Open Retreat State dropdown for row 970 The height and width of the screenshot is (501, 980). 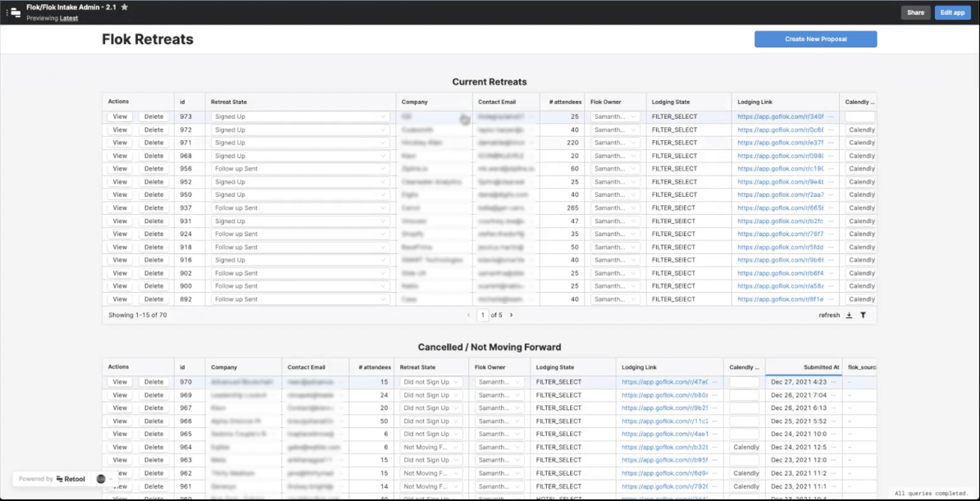[x=431, y=381]
